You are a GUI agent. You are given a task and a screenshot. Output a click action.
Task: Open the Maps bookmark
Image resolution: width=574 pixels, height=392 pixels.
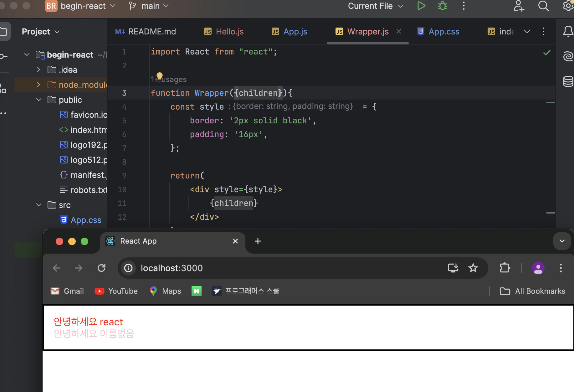pos(165,291)
